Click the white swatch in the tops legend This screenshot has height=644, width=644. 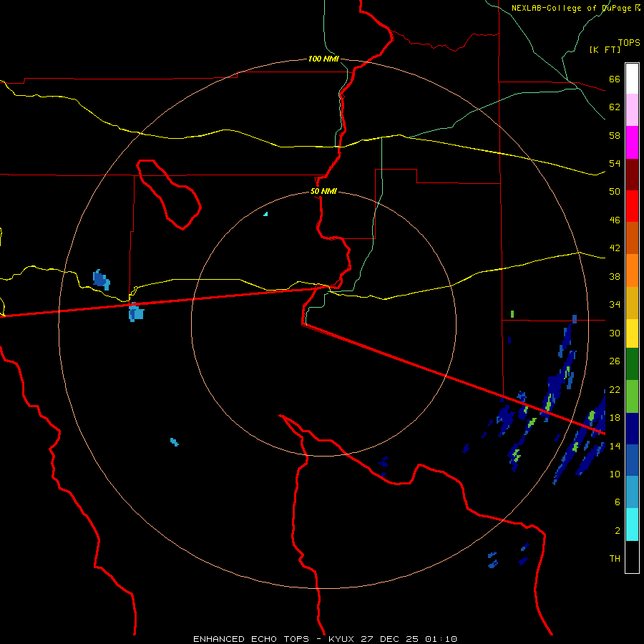click(x=632, y=79)
